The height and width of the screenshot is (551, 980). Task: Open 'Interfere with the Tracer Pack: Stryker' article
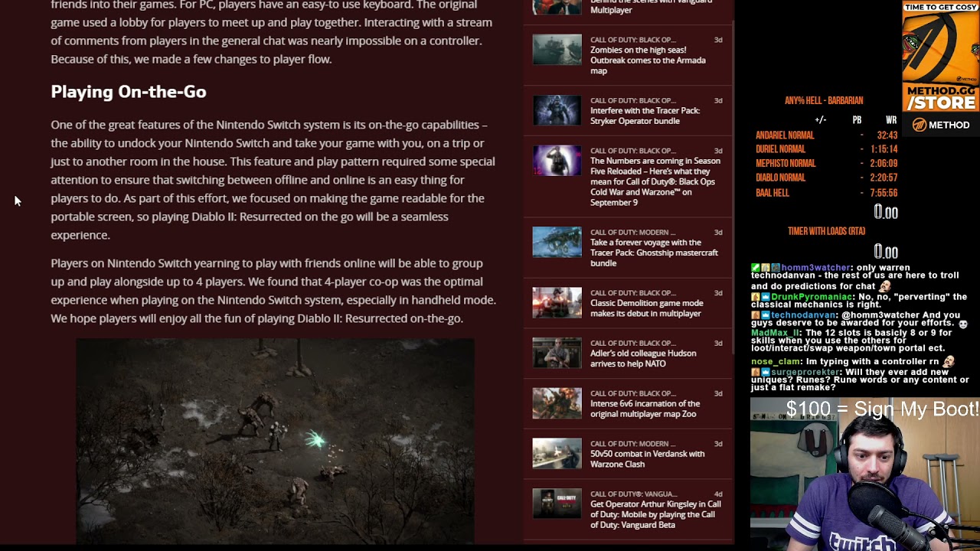point(645,116)
